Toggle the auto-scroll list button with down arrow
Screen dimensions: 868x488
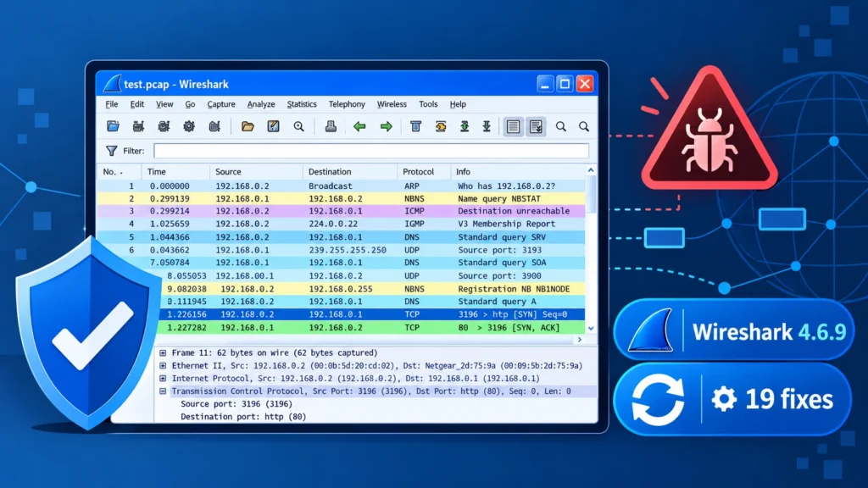pyautogui.click(x=536, y=126)
